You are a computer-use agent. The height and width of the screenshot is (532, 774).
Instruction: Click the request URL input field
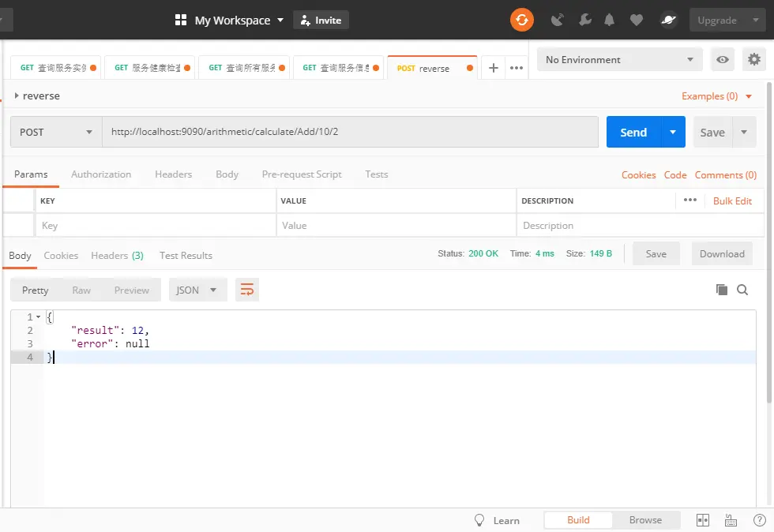(x=350, y=132)
